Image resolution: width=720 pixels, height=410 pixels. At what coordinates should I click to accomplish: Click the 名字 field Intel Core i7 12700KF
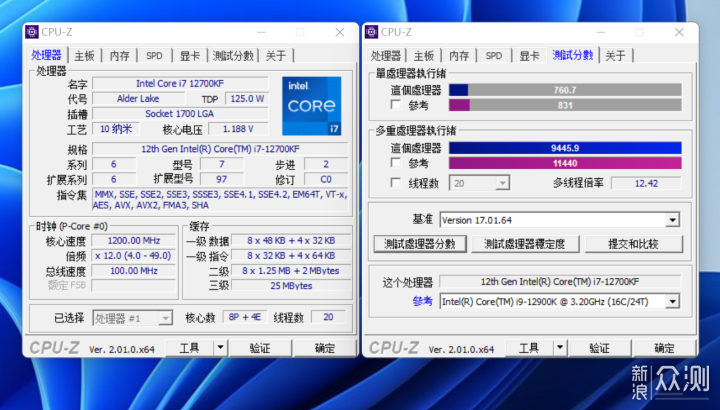180,83
